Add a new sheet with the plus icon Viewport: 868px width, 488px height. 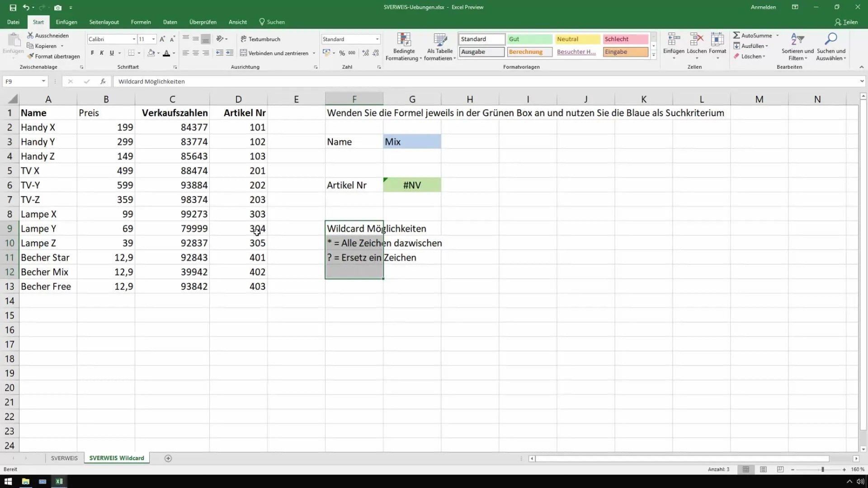168,458
